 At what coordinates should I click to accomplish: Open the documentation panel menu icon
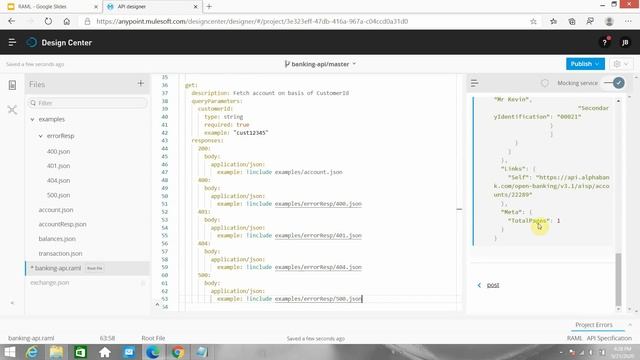tap(474, 83)
